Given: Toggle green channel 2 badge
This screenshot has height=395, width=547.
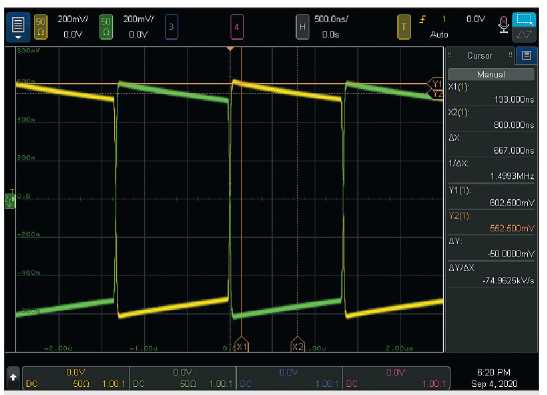Looking at the screenshot, I should click(106, 27).
